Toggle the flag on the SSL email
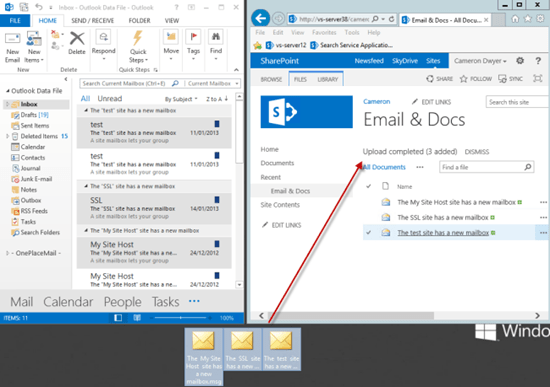Viewport: 550px width, 387px height. tap(217, 200)
